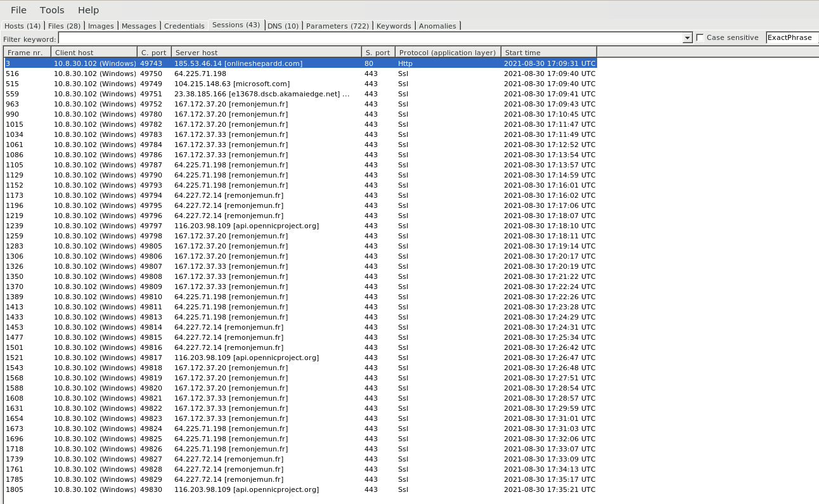
Task: Select the akamaiedge.net session row
Action: (300, 94)
